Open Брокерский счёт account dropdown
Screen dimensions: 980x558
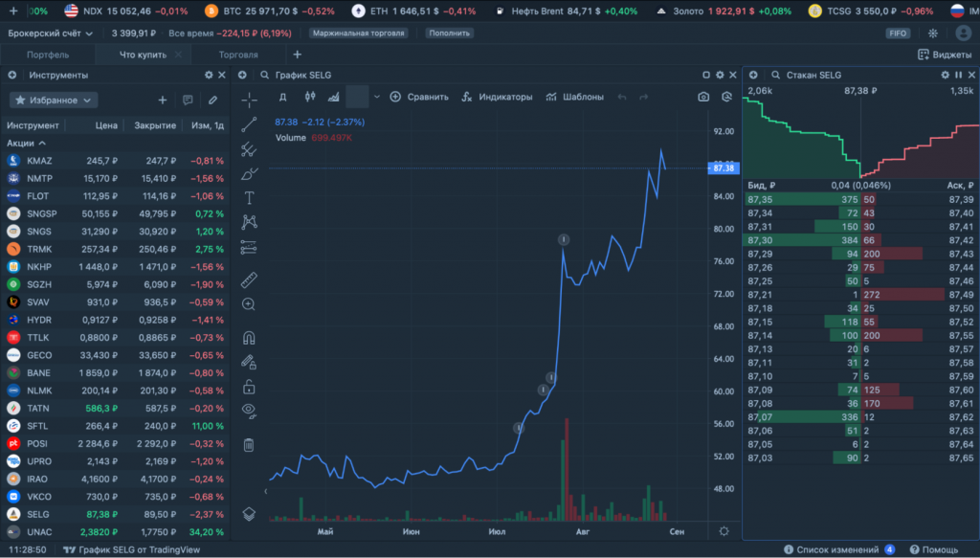(50, 33)
